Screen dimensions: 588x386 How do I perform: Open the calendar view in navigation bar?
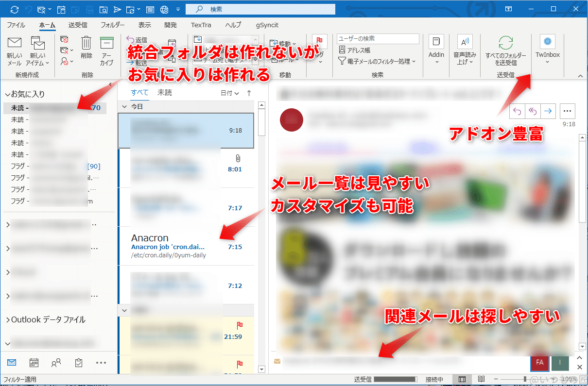point(34,362)
